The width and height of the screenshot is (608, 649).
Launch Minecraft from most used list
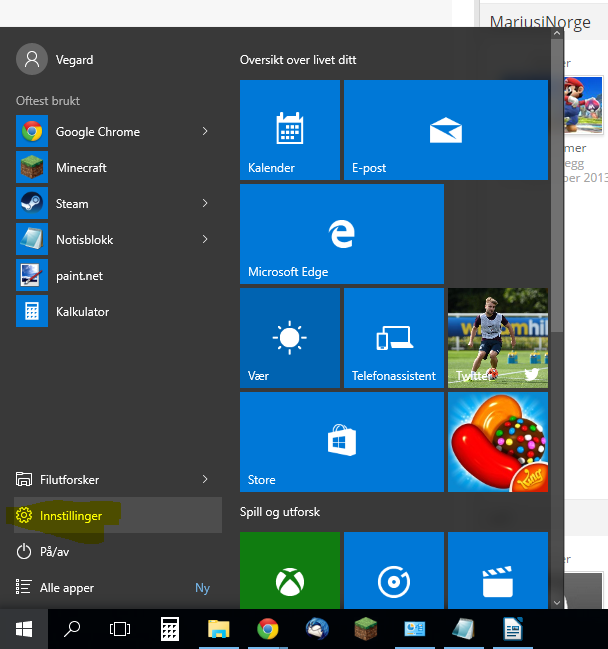point(119,168)
